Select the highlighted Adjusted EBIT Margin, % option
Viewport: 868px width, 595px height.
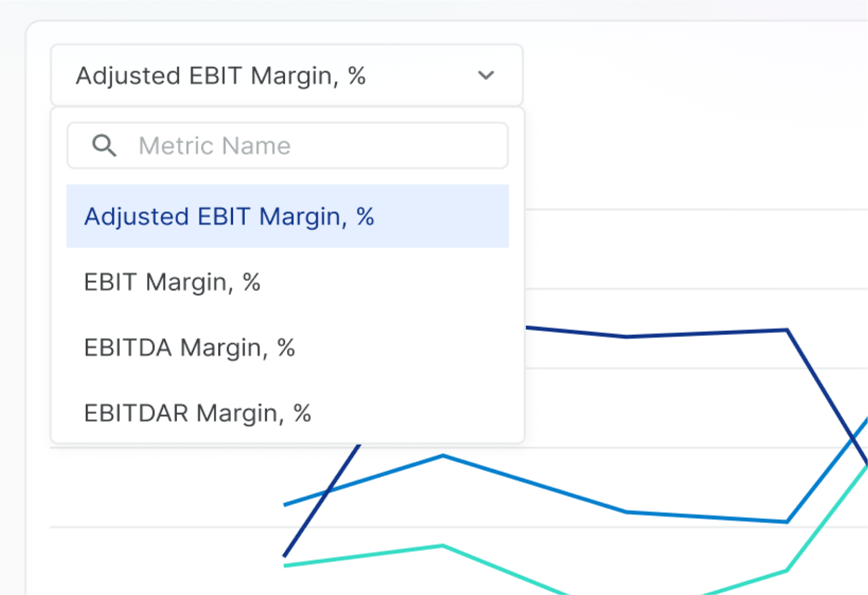[x=287, y=216]
